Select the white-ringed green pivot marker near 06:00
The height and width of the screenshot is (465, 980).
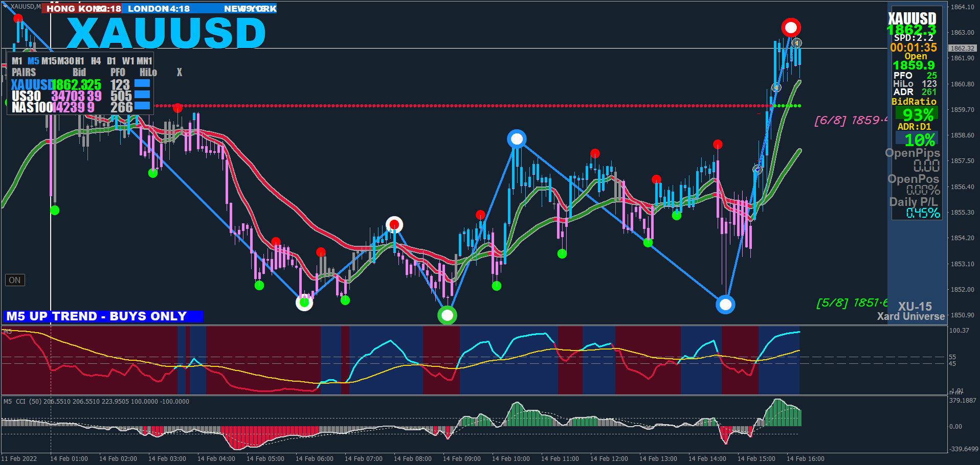(x=304, y=303)
